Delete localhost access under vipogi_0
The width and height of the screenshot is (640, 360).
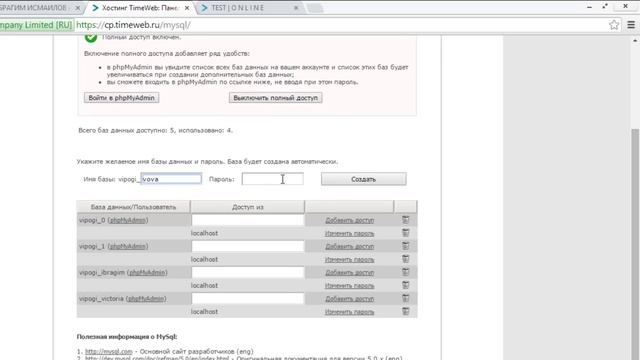405,233
